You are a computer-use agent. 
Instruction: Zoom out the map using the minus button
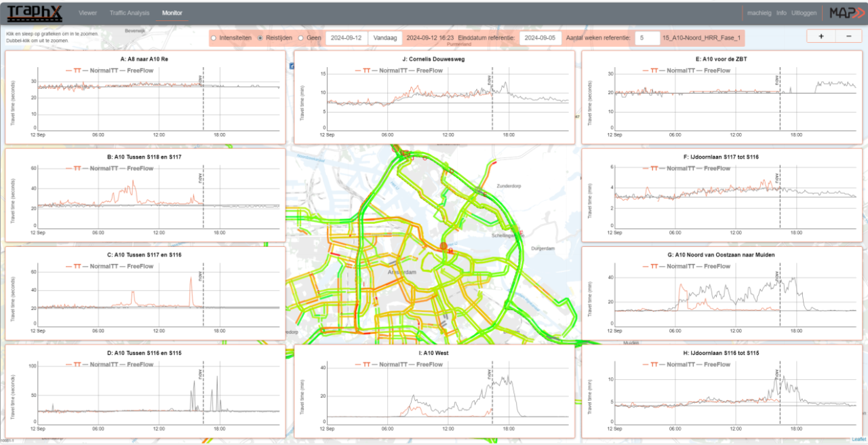(850, 35)
